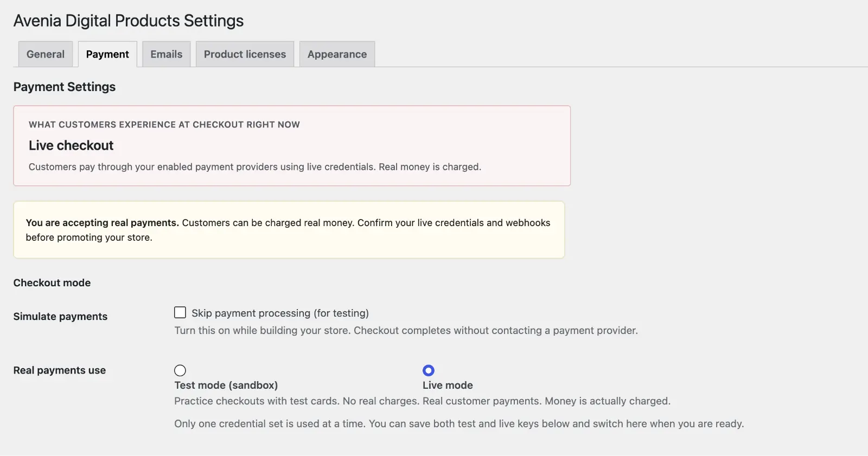Select the Payment tab
868x456 pixels.
click(107, 54)
